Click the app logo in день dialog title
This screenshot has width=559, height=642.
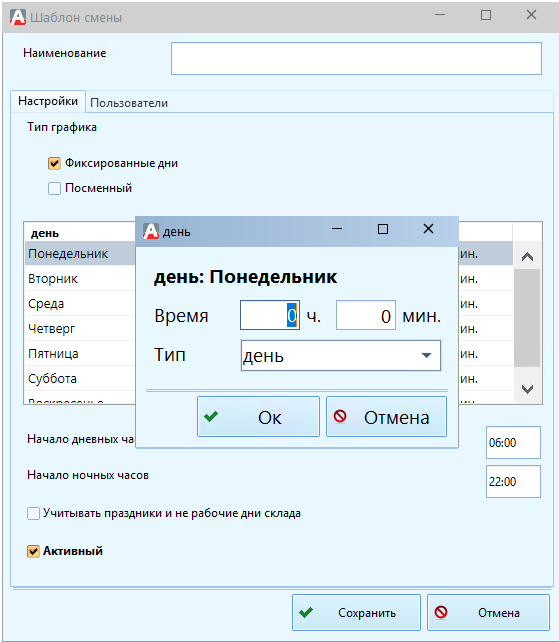point(151,231)
